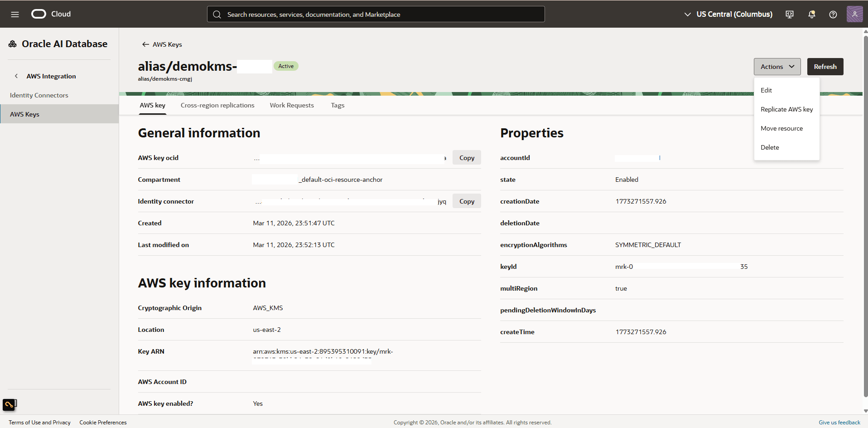
Task: Click the back arrow to return to AWS Keys
Action: [x=145, y=44]
